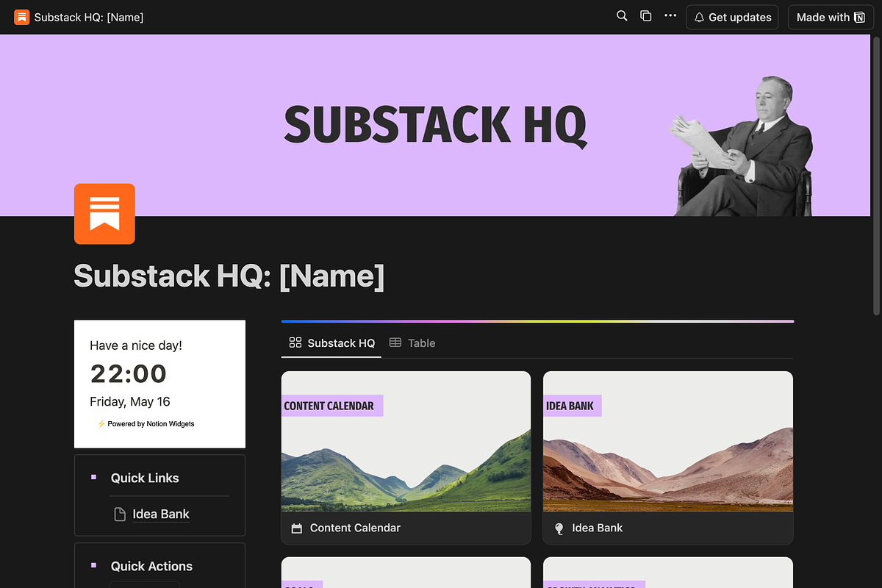Image resolution: width=882 pixels, height=588 pixels.
Task: Click the calendar icon beside Content Calendar
Action: [x=297, y=528]
